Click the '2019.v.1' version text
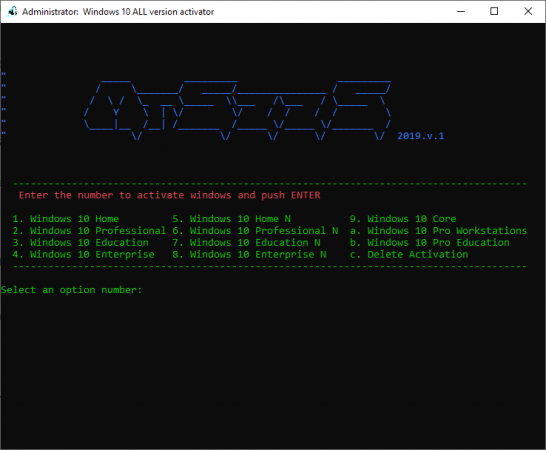546x450 pixels. [x=421, y=136]
